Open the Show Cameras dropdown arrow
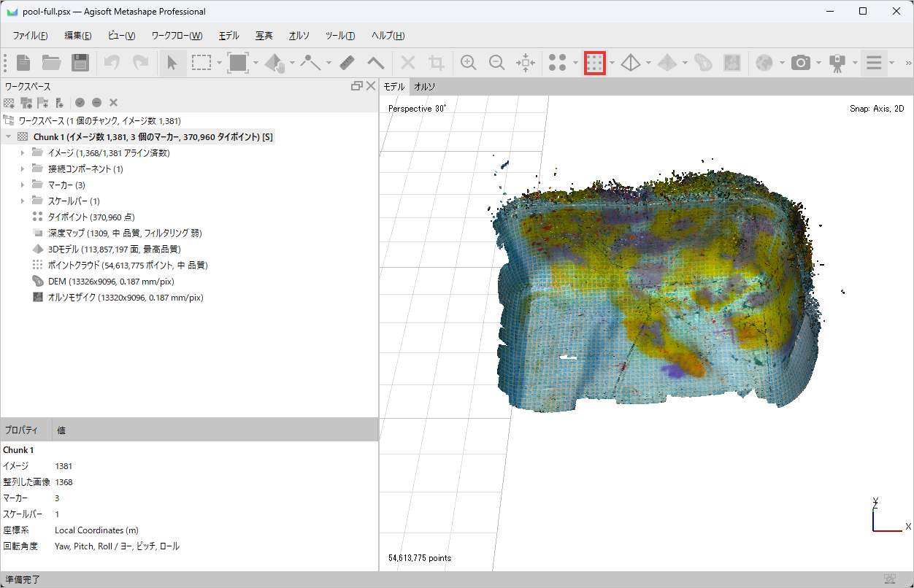 [x=819, y=63]
